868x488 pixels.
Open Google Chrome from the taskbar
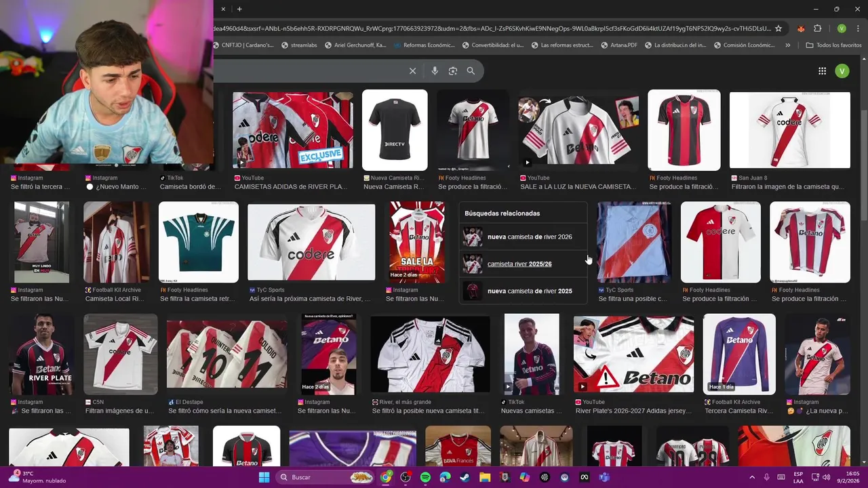[x=386, y=477]
